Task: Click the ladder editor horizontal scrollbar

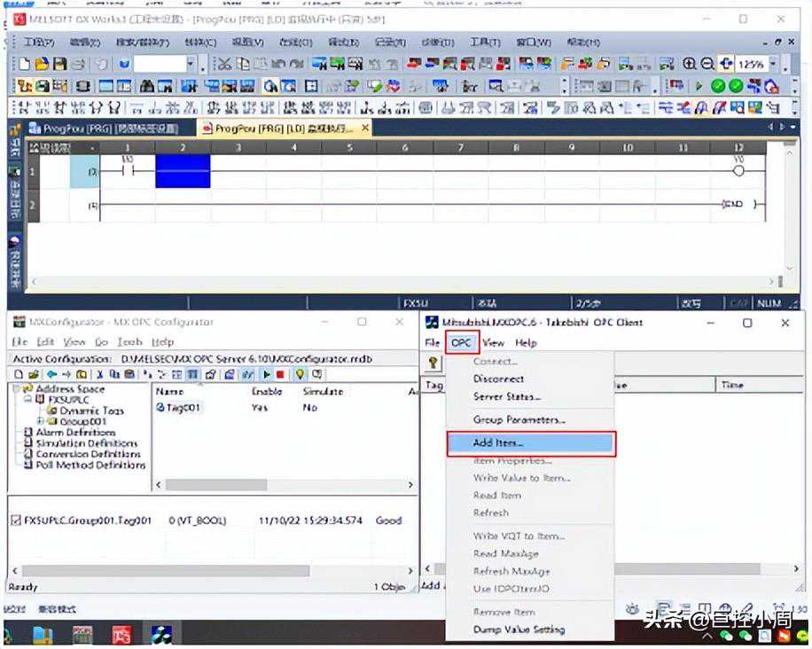Action: click(x=399, y=282)
